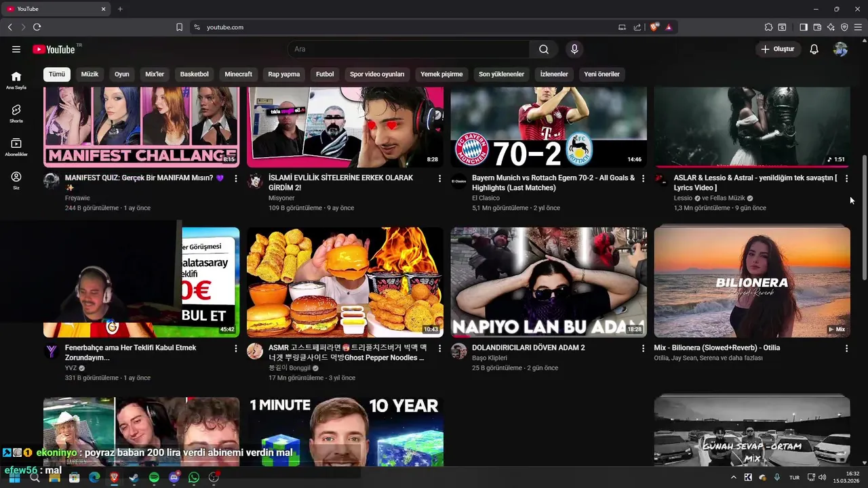Filter by İzlenenler chip
This screenshot has height=488, width=868.
coord(554,74)
